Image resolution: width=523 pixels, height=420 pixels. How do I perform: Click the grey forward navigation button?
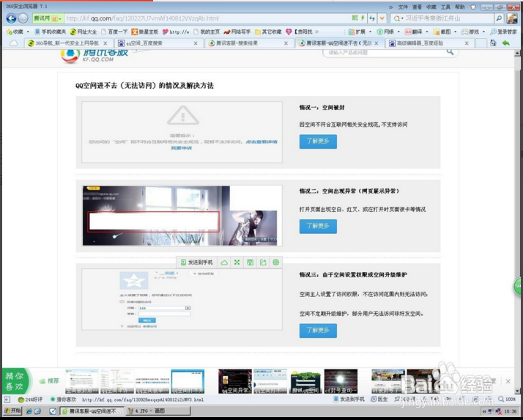[x=23, y=18]
